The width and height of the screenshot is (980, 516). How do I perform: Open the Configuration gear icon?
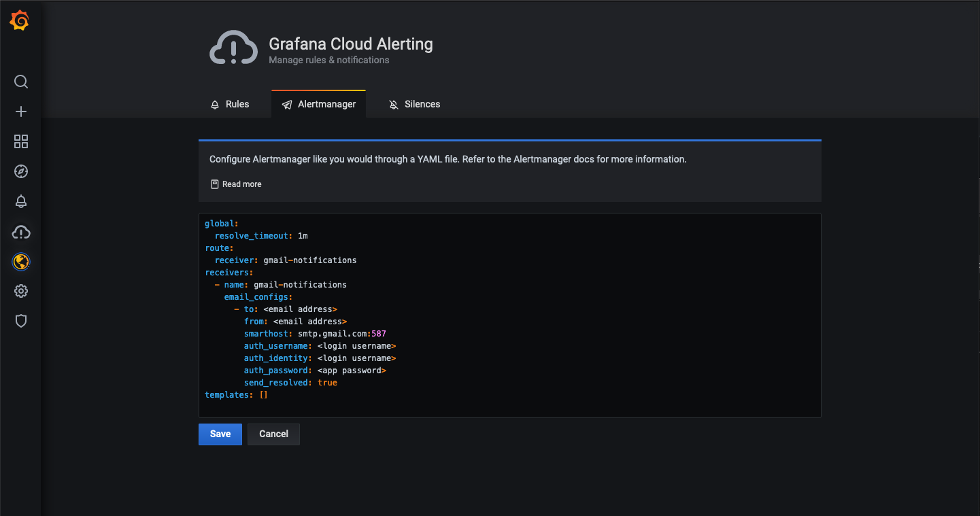21,291
